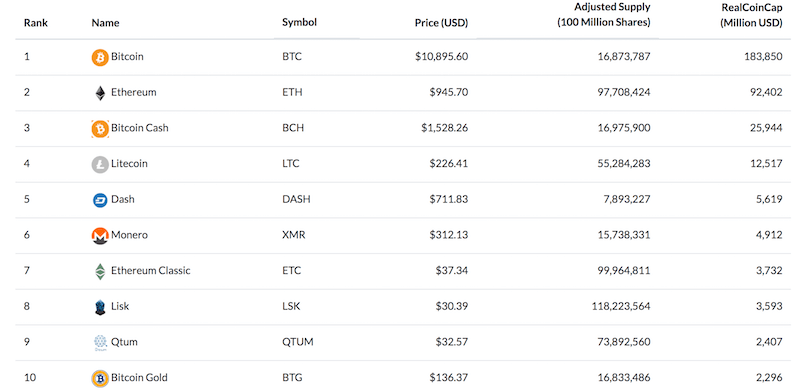
Task: Sort table by the Rank column header
Action: click(x=36, y=23)
